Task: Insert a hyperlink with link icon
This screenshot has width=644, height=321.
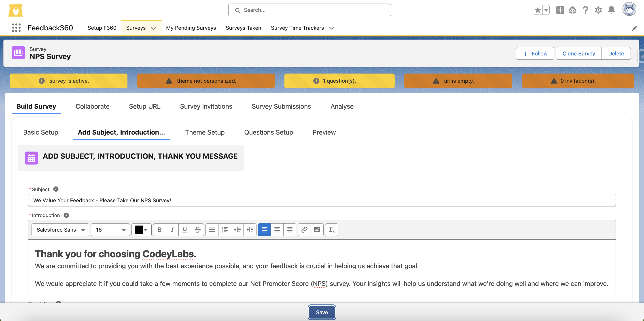Action: [x=304, y=230]
